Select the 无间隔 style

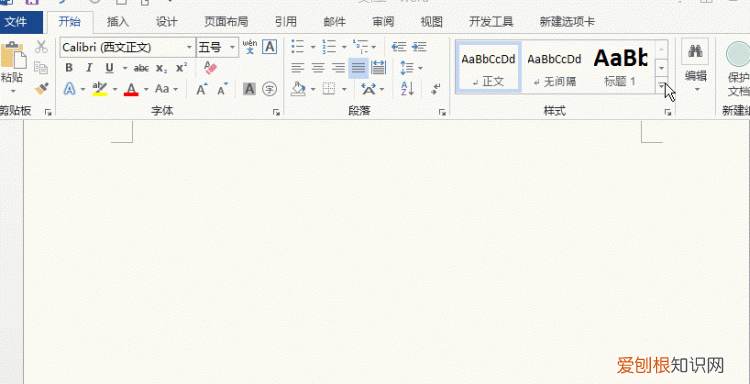click(x=554, y=66)
